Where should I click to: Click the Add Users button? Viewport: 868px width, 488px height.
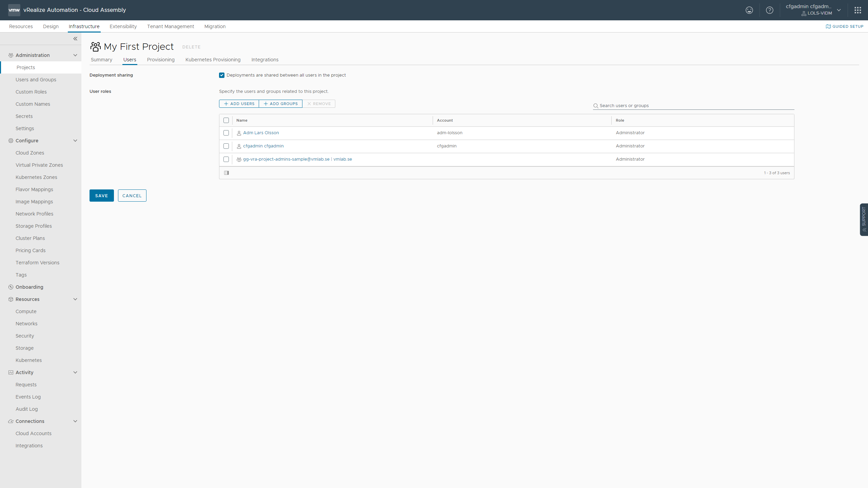(239, 104)
